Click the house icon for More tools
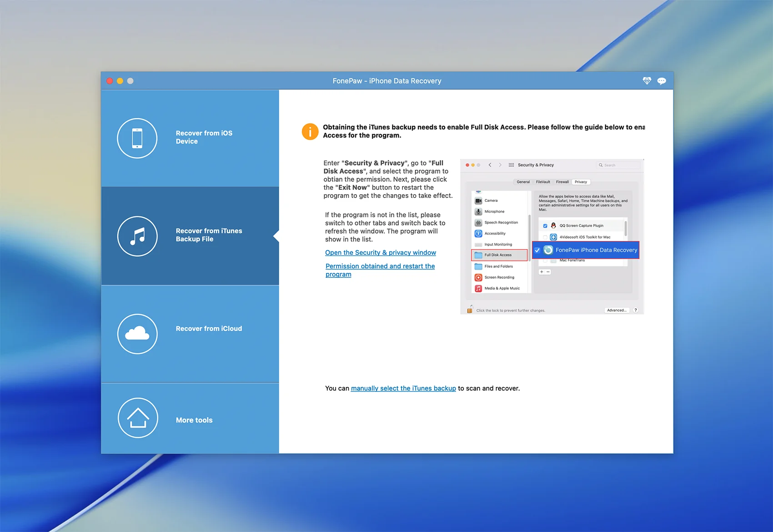773x532 pixels. click(x=138, y=418)
